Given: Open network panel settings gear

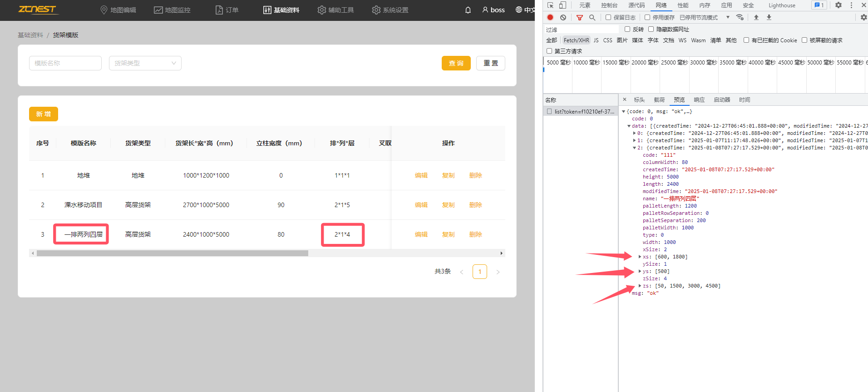Looking at the screenshot, I should tap(863, 17).
